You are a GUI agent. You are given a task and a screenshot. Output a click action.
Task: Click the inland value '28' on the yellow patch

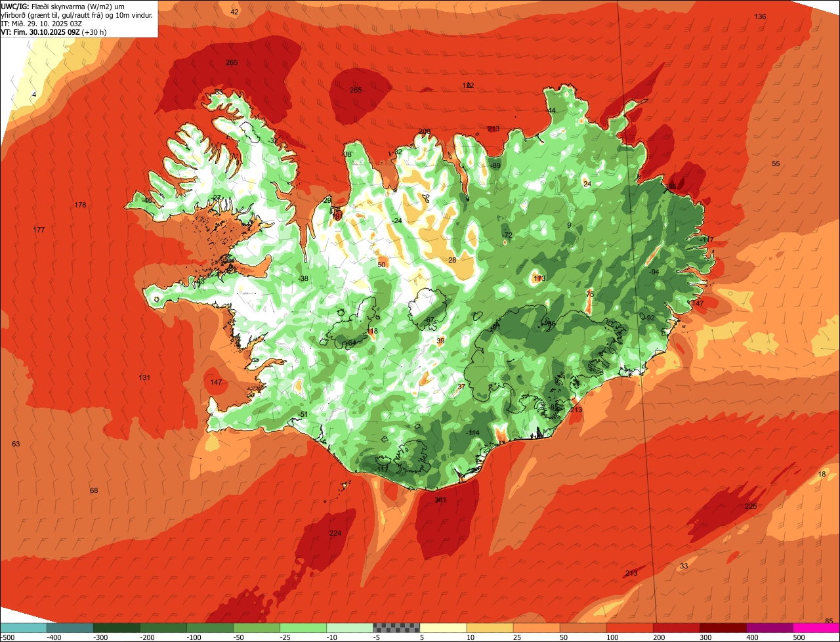click(452, 261)
